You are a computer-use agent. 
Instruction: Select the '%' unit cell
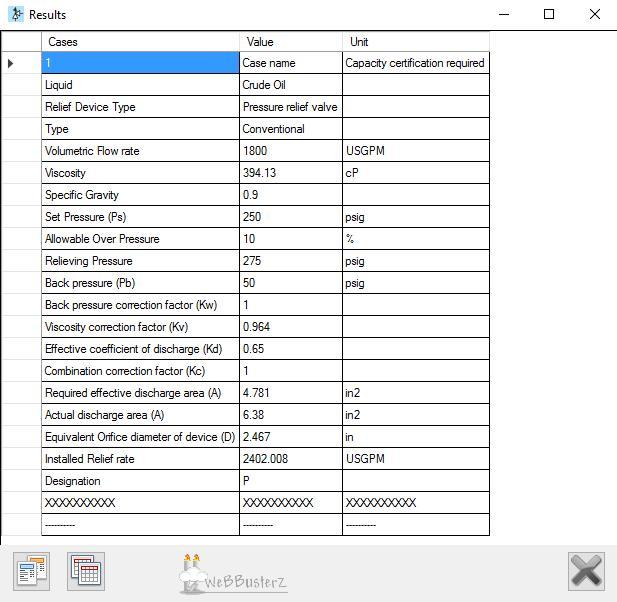coord(416,239)
